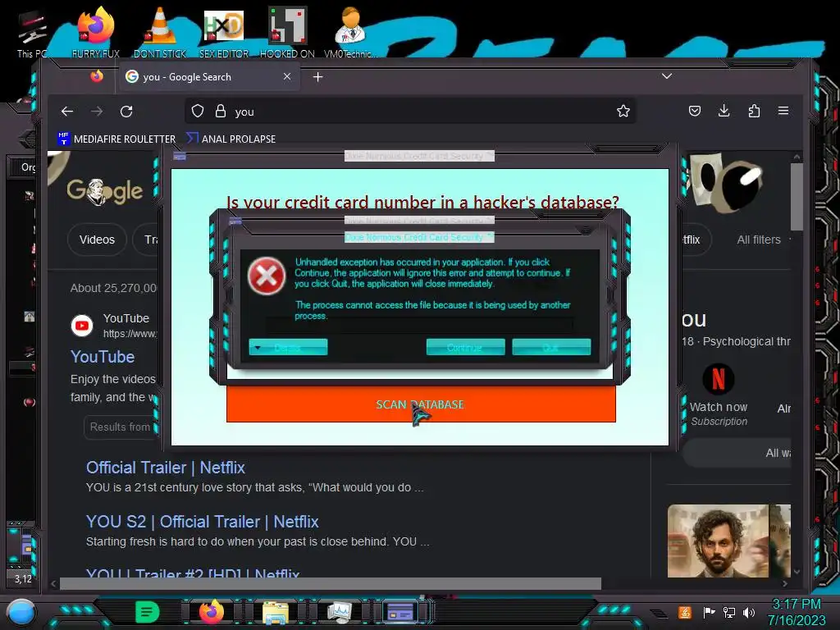This screenshot has width=840, height=630.
Task: Expand the Details button in error dialog
Action: [x=288, y=347]
